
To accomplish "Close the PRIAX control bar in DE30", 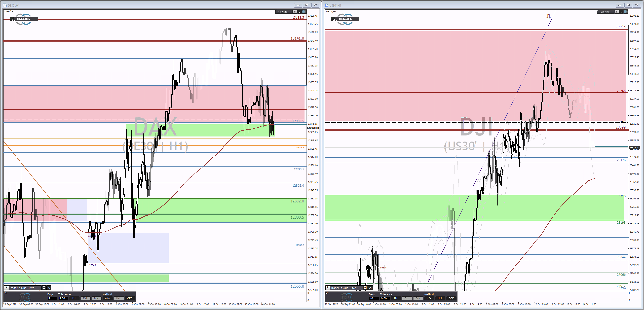I will 5,293.
